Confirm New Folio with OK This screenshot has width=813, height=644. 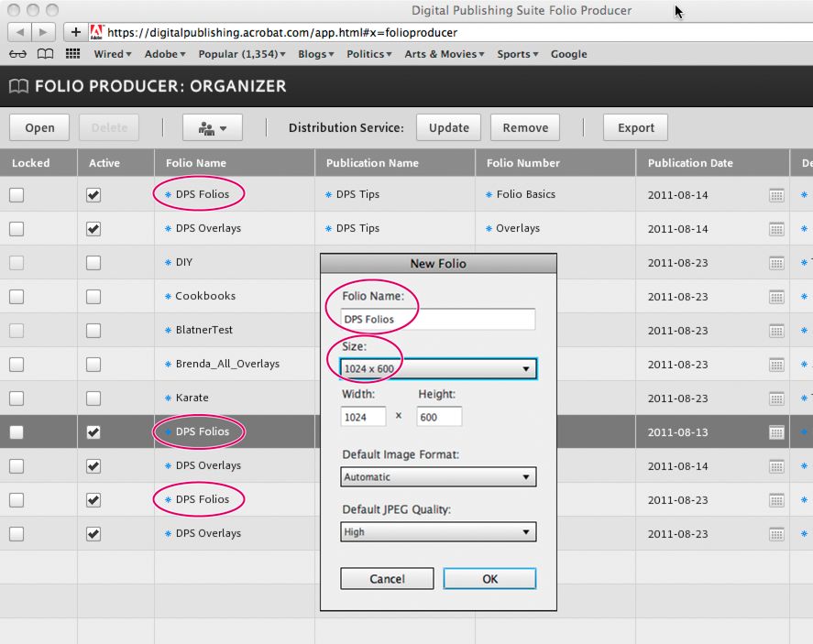[x=489, y=578]
